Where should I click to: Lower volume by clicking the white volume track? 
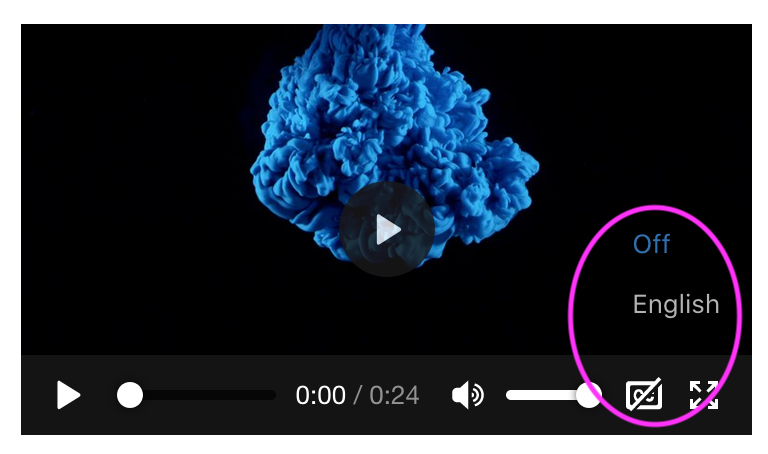pyautogui.click(x=541, y=395)
